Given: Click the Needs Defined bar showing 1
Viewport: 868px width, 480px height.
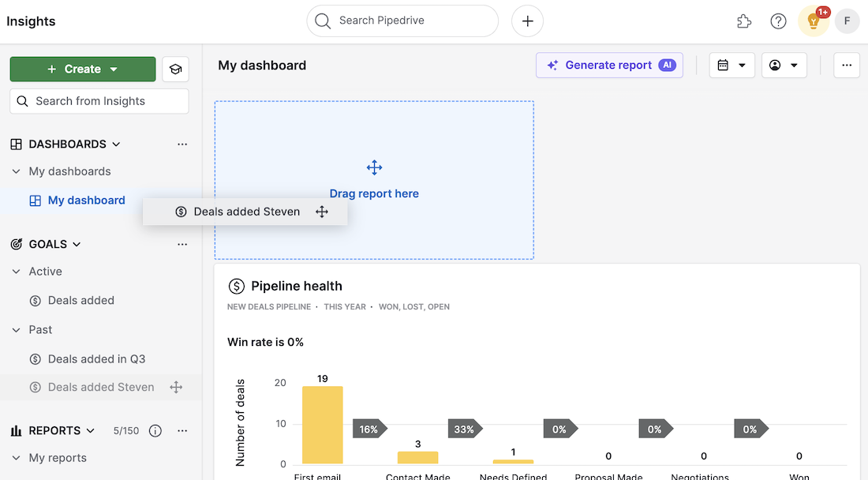Looking at the screenshot, I should coord(513,462).
